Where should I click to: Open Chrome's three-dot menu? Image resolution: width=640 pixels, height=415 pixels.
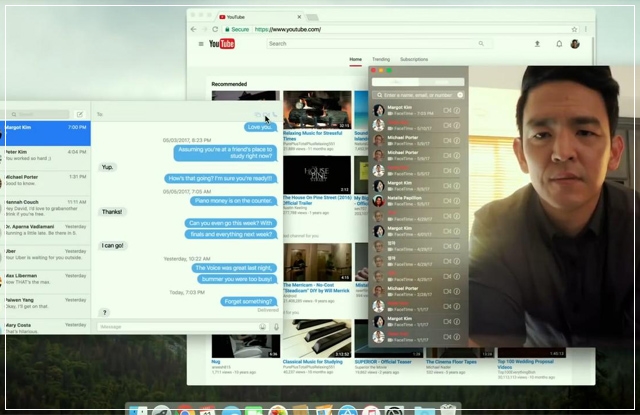click(x=586, y=29)
